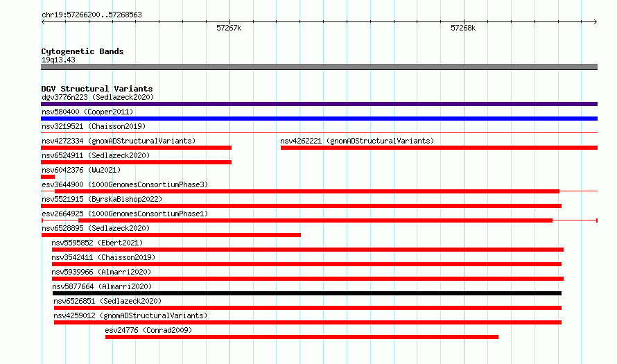Click the 19q13.43 band label

tap(58, 60)
